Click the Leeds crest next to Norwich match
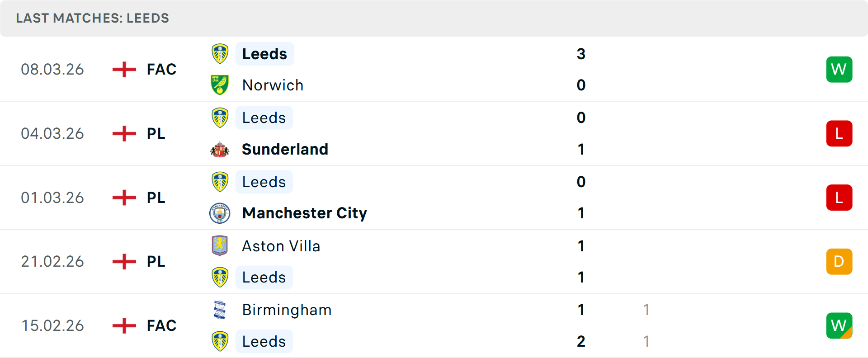This screenshot has width=868, height=358. point(220,53)
